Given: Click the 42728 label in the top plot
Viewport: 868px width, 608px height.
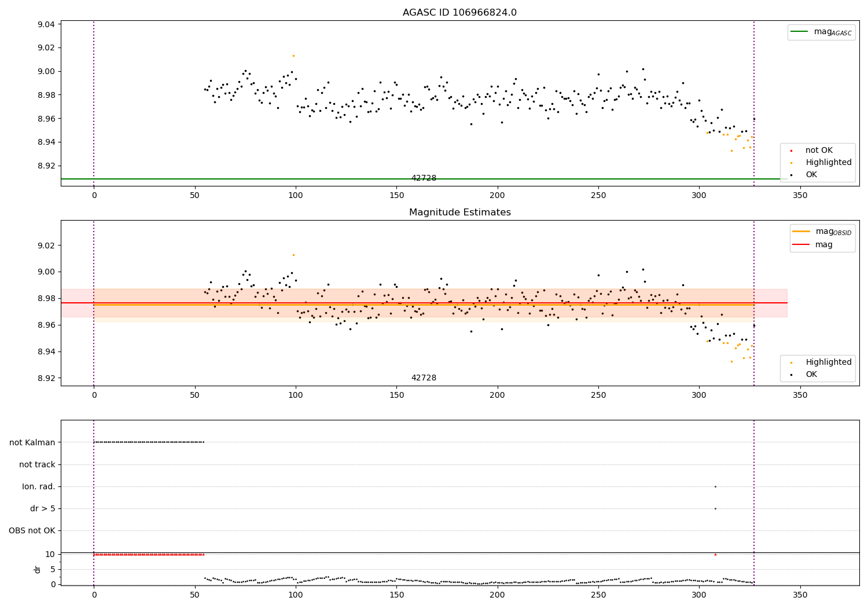Looking at the screenshot, I should click(x=424, y=178).
